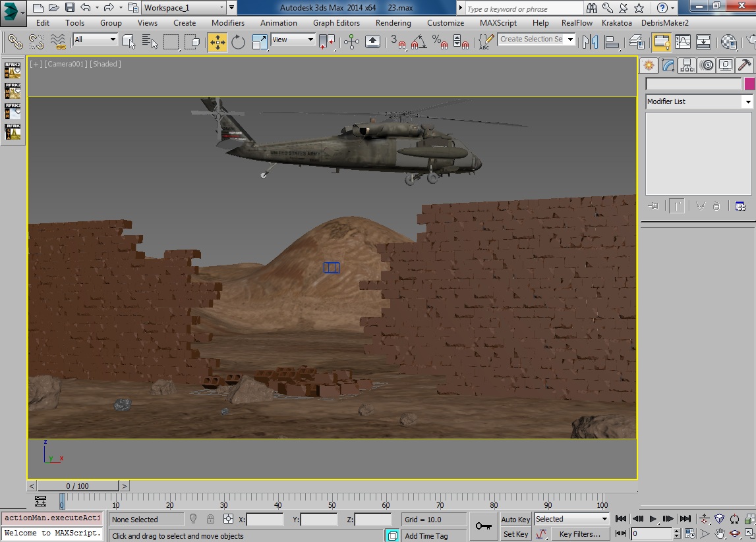Toggle the Selection Lock padlock
Image resolution: width=756 pixels, height=542 pixels.
coord(210,519)
